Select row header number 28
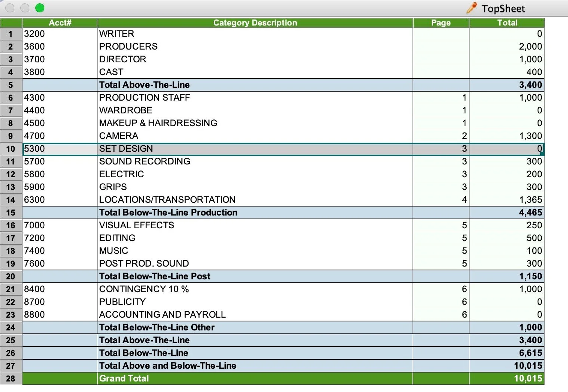568x392 pixels. pos(11,378)
